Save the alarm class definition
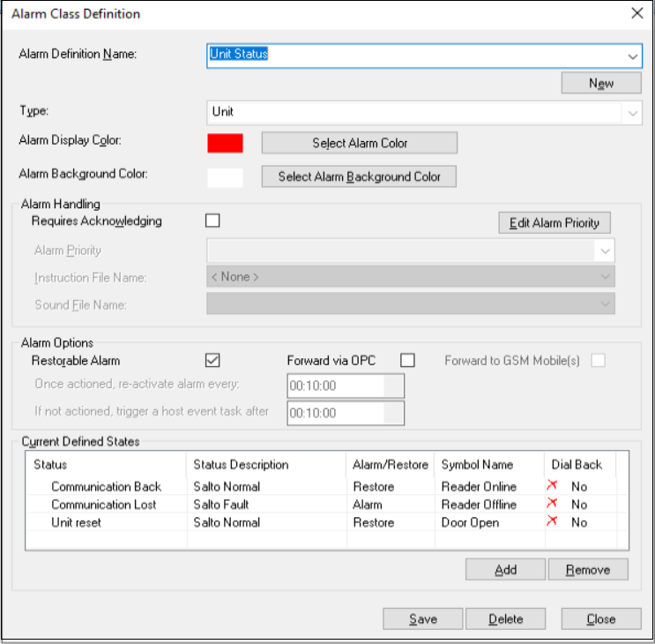Viewport: 655px width, 644px height. 422,619
